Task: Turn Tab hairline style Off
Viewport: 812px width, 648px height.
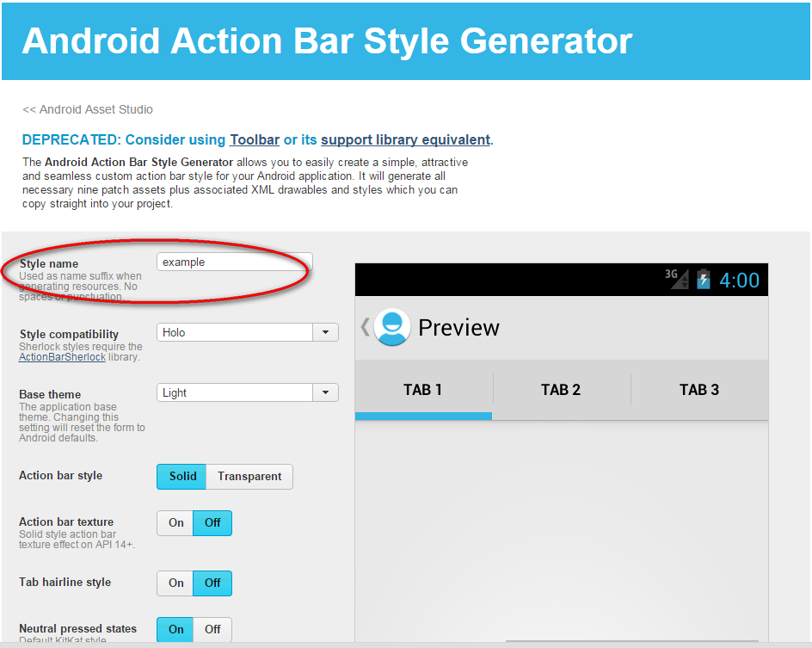Action: click(x=212, y=583)
